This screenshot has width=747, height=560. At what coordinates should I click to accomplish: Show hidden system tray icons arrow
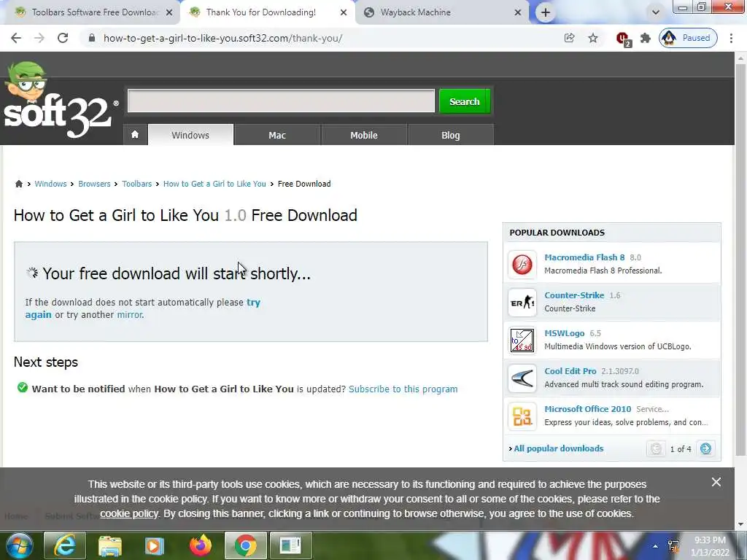[x=656, y=546]
